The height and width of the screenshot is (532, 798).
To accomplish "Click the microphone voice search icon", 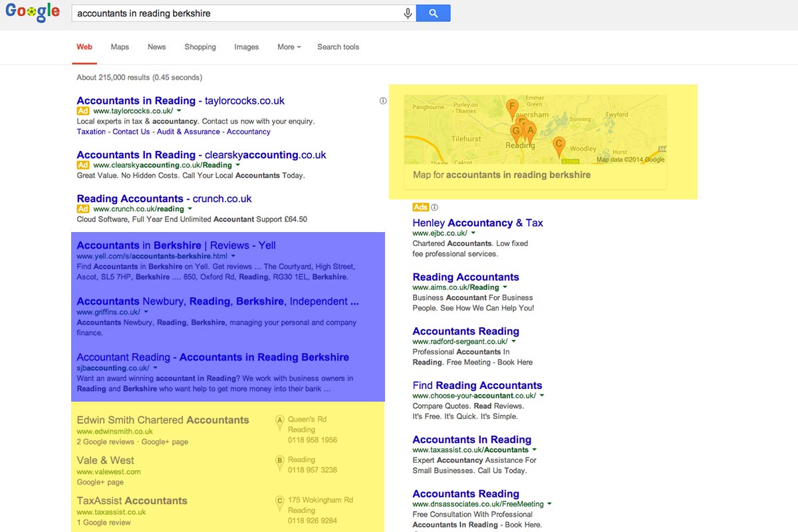I will 408,13.
